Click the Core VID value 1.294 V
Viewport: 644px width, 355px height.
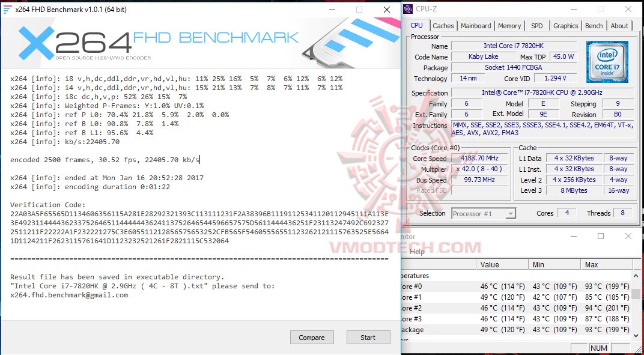click(555, 78)
